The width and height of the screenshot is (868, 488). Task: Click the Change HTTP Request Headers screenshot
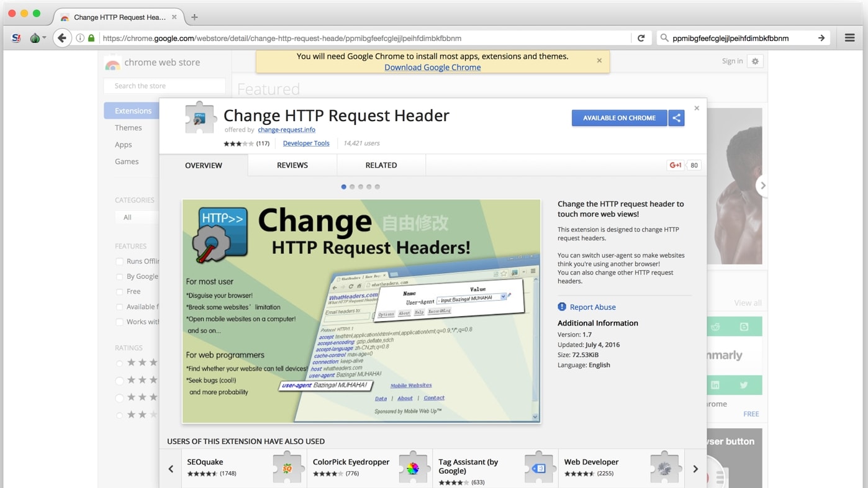point(361,311)
